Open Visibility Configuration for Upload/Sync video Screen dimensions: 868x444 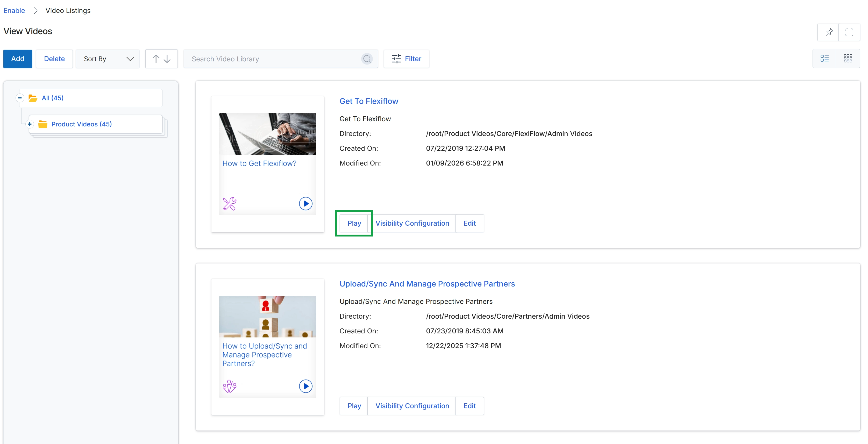[x=412, y=406]
